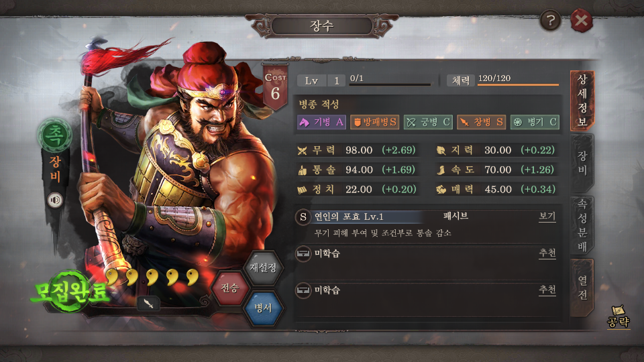Select the 창병 S spearman aptitude badge

click(x=482, y=122)
